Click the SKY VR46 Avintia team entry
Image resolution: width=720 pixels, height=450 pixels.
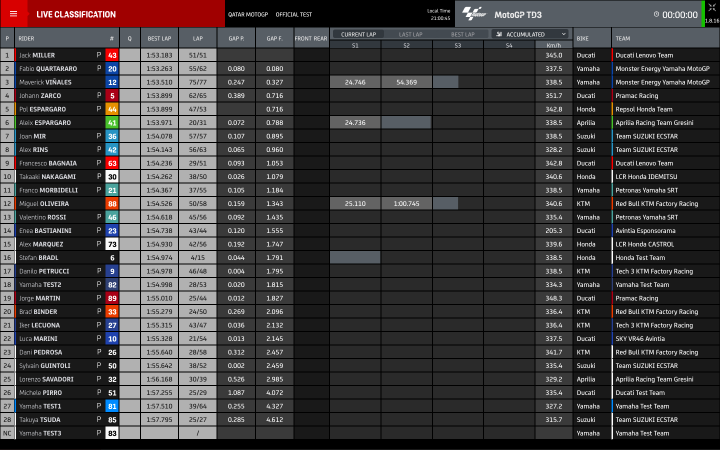[x=640, y=338]
